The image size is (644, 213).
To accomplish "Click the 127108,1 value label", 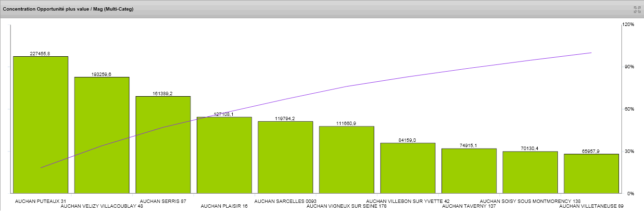I will (x=224, y=114).
